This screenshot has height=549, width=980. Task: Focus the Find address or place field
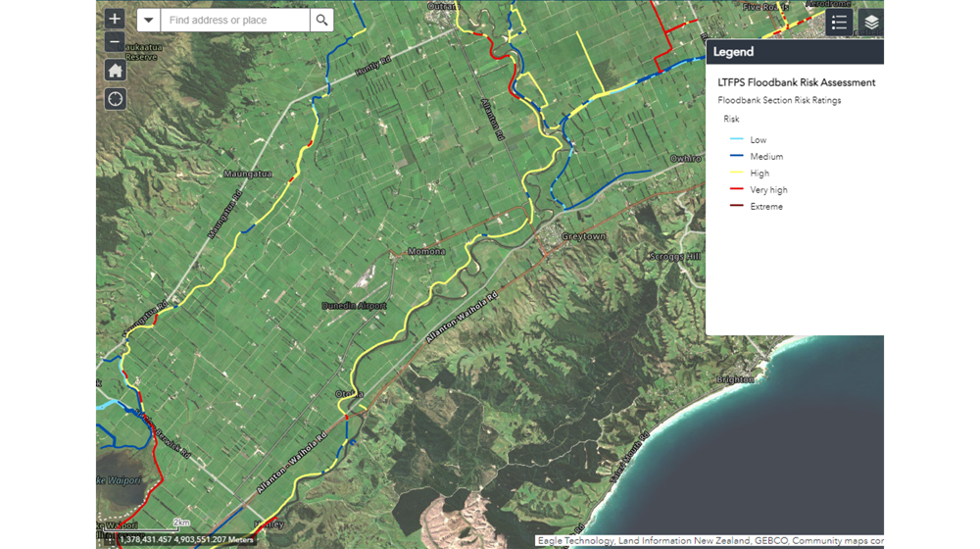pyautogui.click(x=235, y=20)
